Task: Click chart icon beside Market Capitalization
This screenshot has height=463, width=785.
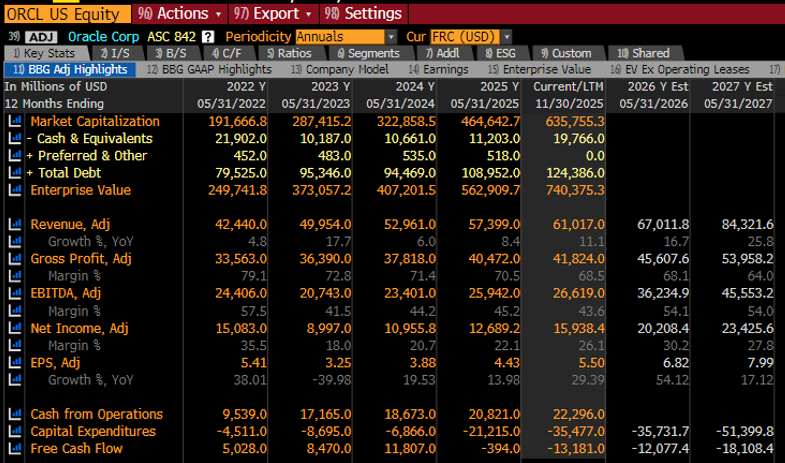Action: [14, 121]
